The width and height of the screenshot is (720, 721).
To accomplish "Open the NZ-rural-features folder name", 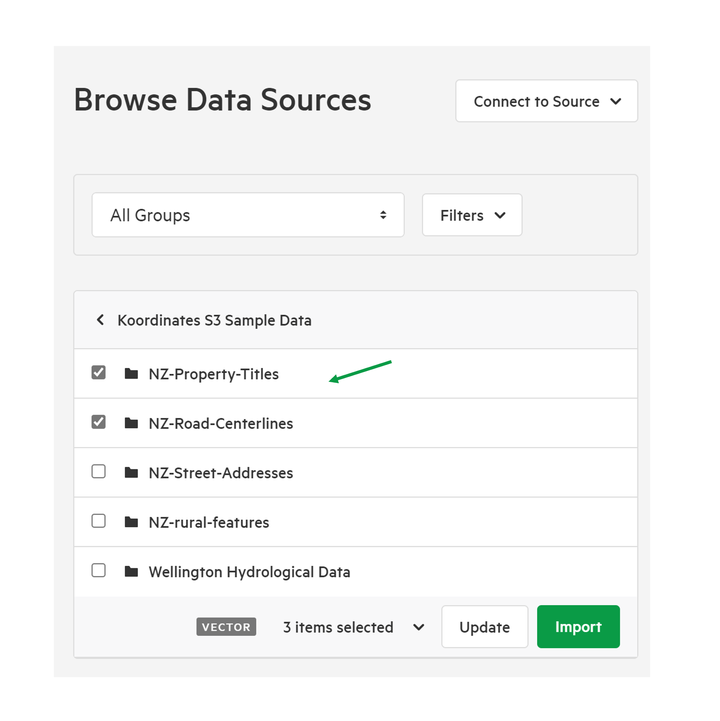I will [x=209, y=522].
